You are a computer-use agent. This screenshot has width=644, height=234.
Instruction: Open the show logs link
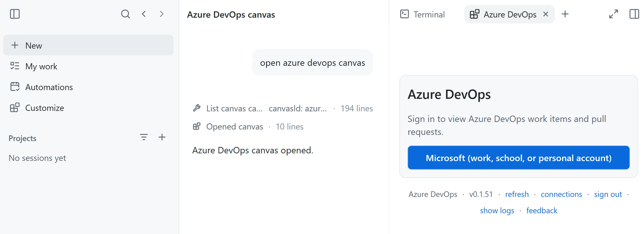click(497, 211)
